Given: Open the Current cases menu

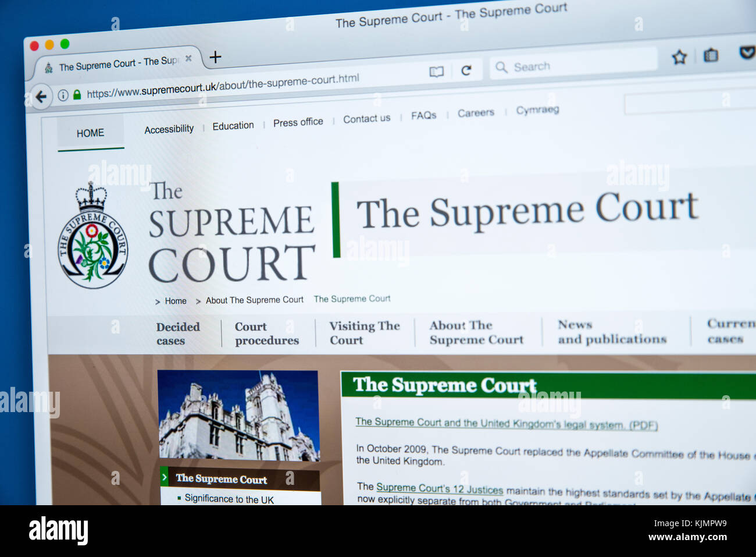Looking at the screenshot, I should coord(731,331).
